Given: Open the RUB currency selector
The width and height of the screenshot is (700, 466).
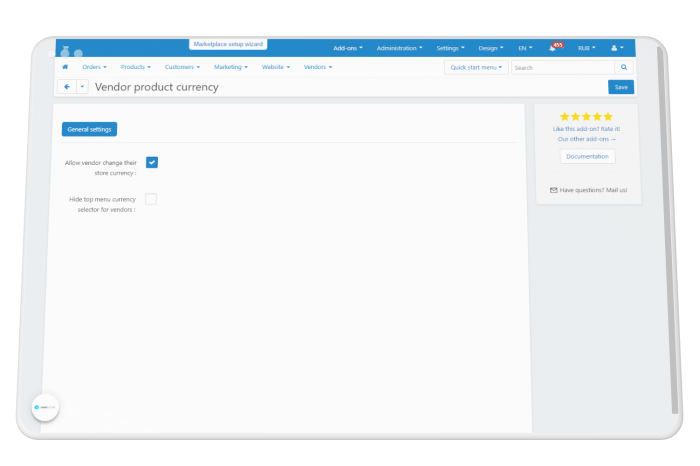Looking at the screenshot, I should (x=587, y=48).
